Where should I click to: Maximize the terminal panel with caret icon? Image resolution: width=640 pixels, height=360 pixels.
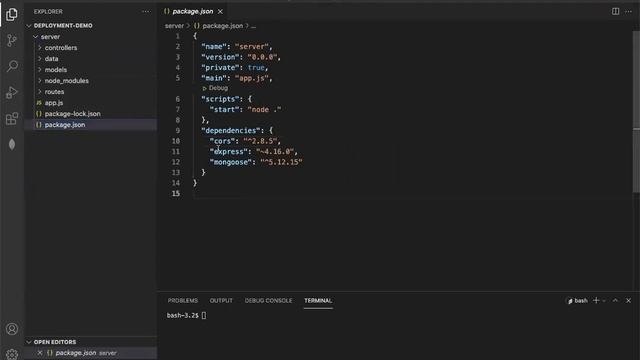tap(615, 300)
